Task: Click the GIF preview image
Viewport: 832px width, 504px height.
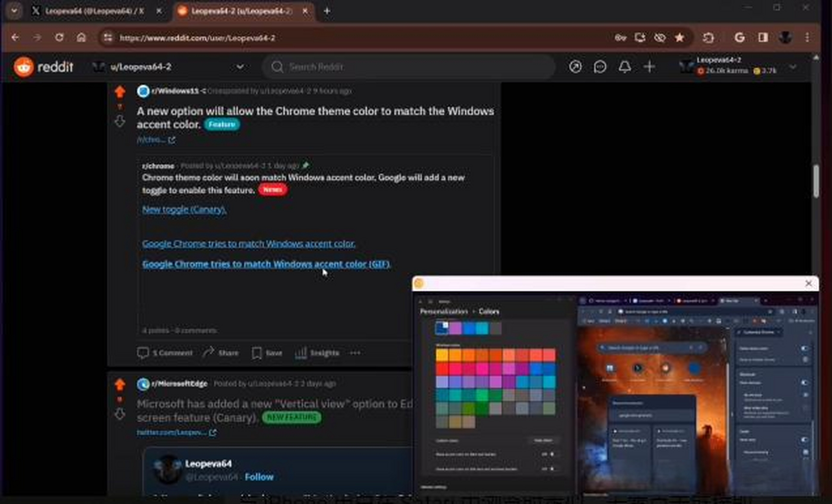Action: (x=615, y=394)
